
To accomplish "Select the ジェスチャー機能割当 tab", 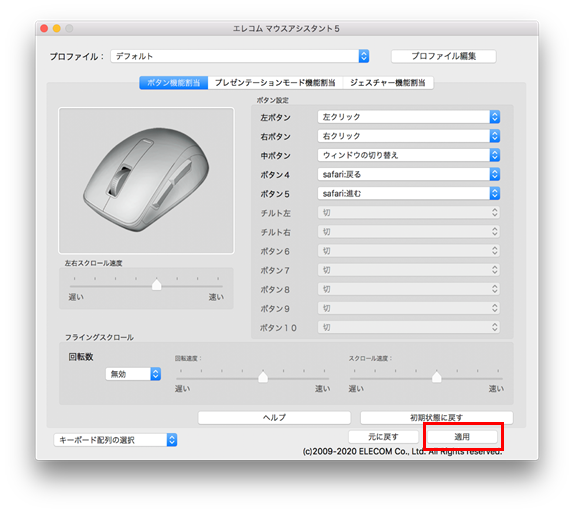I will point(388,83).
